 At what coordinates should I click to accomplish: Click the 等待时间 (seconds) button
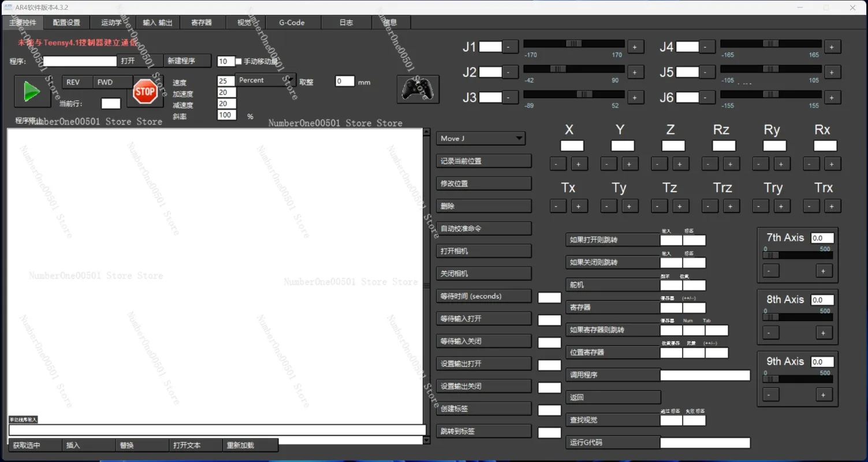tap(483, 296)
